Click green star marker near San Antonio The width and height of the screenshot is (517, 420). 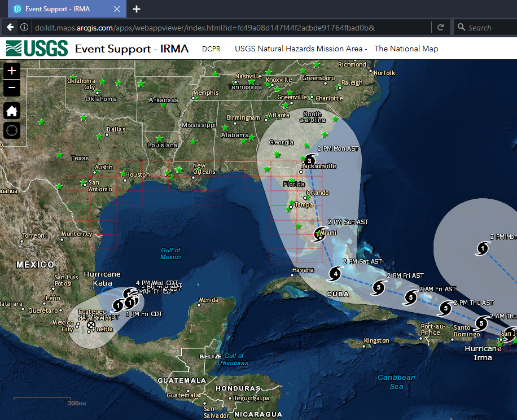[84, 182]
